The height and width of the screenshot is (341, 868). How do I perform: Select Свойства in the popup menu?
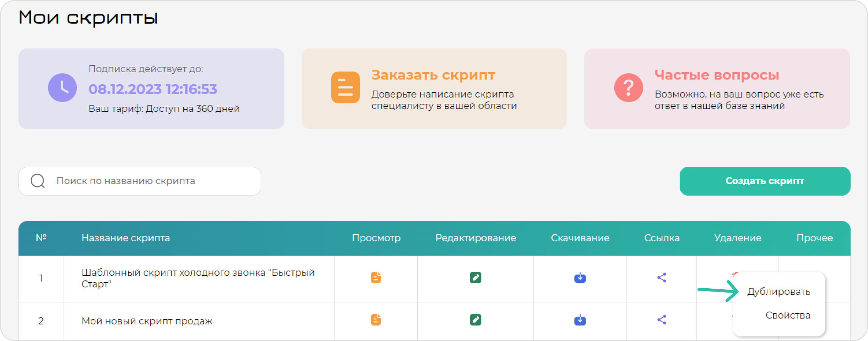(788, 315)
